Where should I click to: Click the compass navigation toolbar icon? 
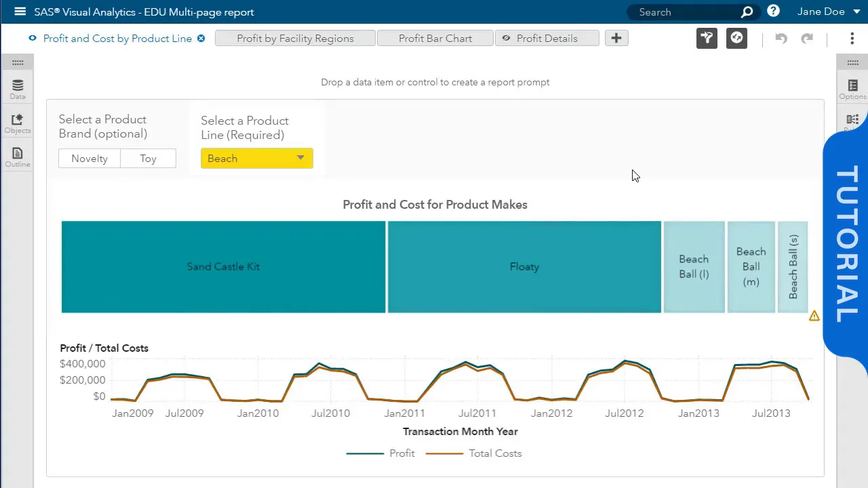point(736,39)
